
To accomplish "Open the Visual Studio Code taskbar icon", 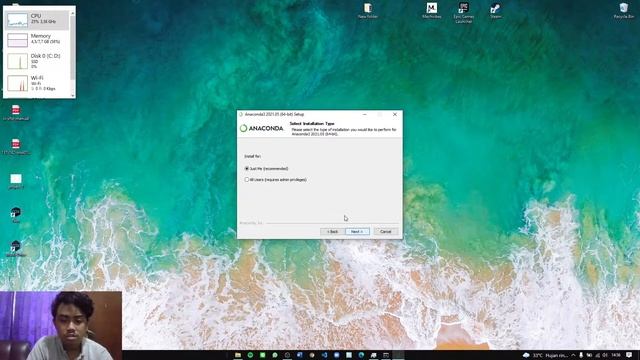I will (324, 355).
